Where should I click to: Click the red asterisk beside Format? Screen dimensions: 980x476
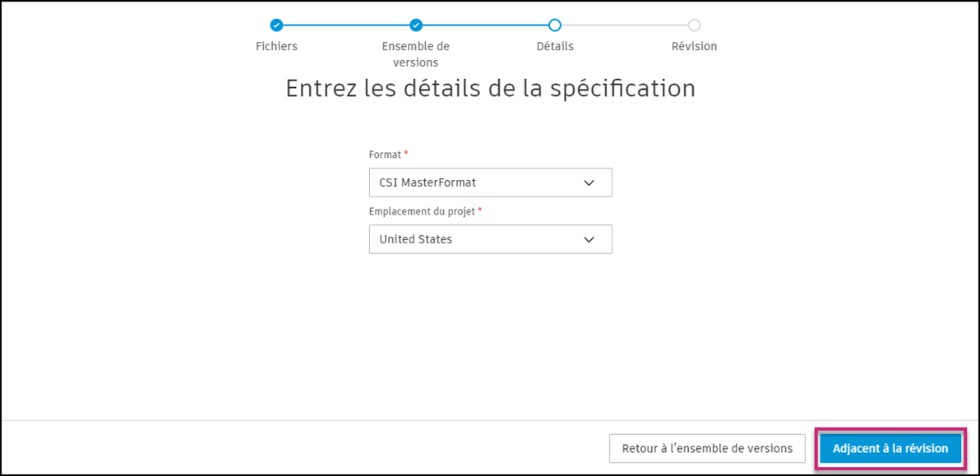click(406, 152)
